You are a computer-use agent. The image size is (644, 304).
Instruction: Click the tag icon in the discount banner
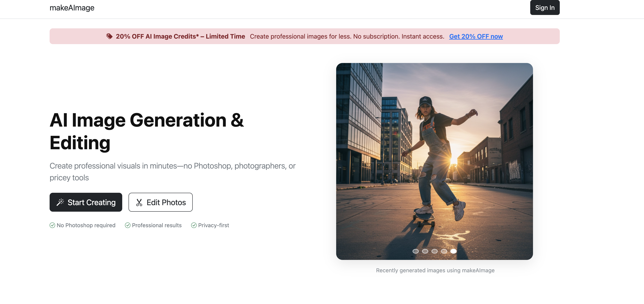[109, 36]
